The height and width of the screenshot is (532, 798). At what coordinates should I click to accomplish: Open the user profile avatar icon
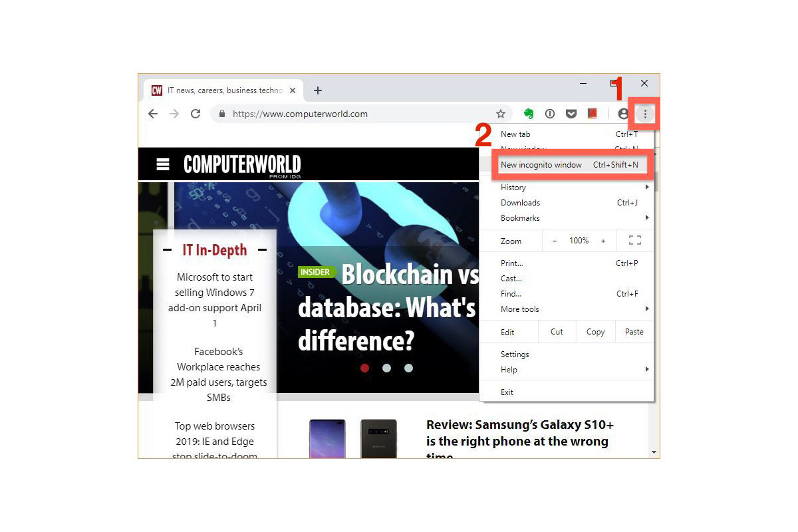623,114
